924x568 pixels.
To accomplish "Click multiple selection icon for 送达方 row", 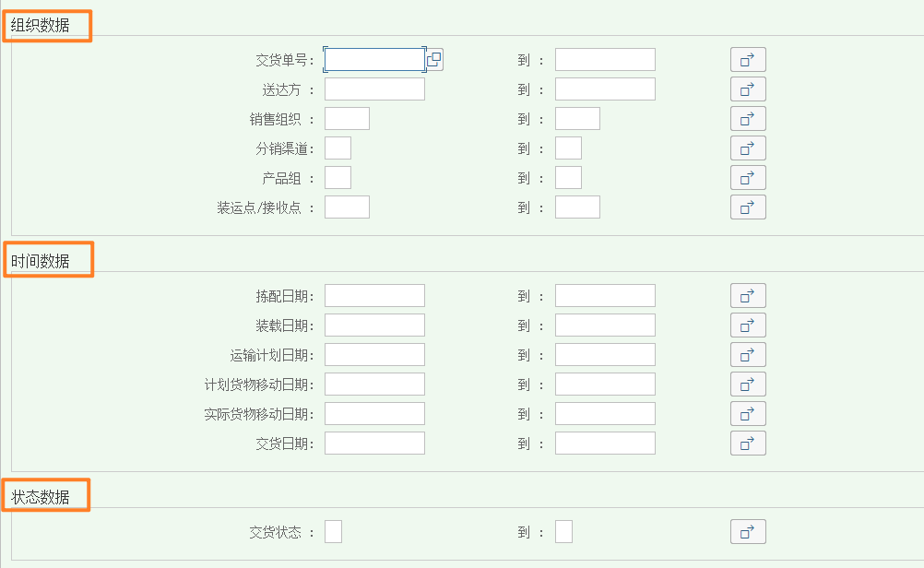I will coord(748,89).
